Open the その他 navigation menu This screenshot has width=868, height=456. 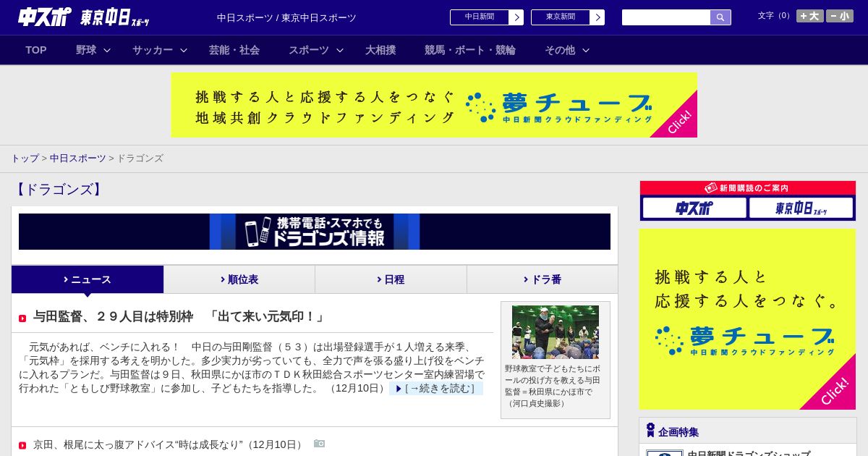coord(560,50)
